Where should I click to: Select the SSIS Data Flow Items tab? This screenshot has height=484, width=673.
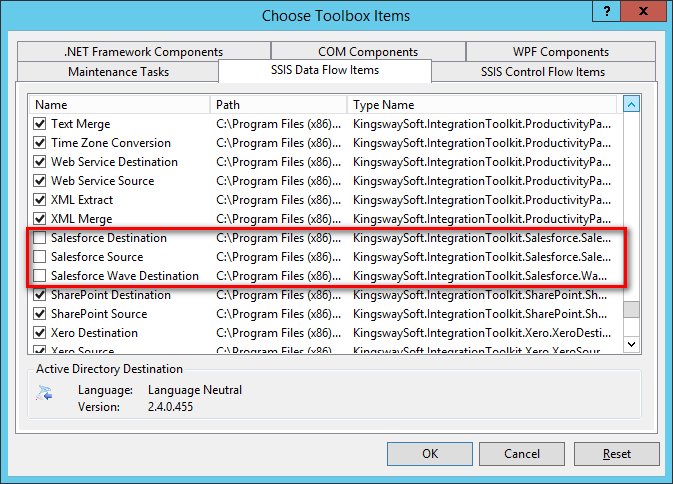(x=325, y=70)
